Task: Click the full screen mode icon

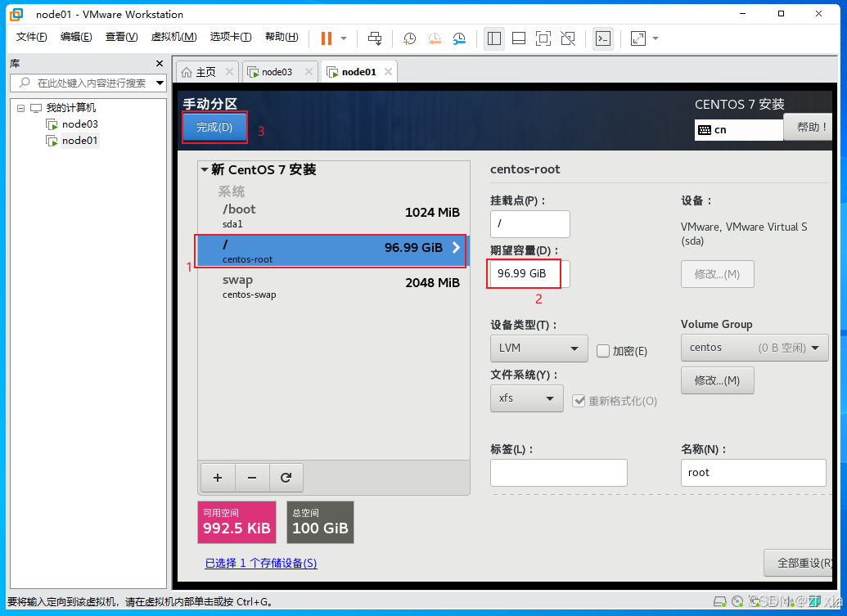Action: (x=543, y=38)
